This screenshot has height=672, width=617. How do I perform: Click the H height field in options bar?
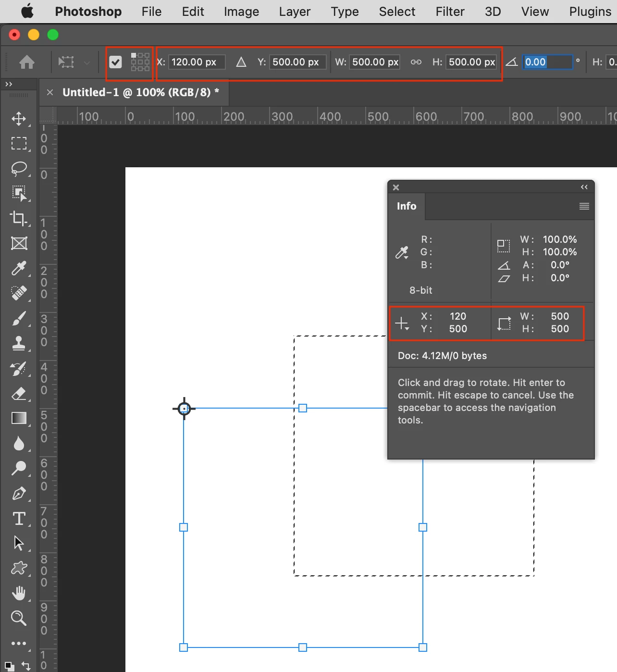pos(471,62)
